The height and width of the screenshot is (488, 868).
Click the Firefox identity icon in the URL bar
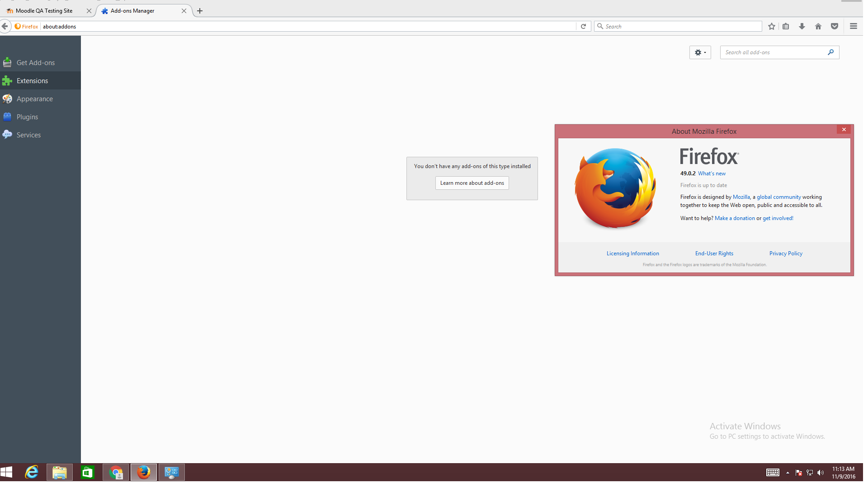[x=26, y=26]
